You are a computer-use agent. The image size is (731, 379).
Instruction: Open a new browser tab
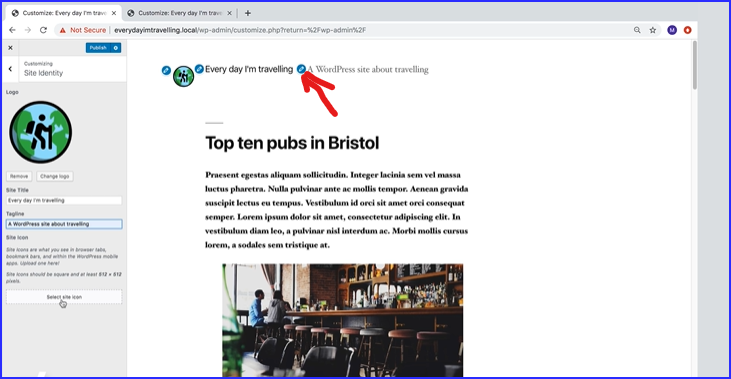[248, 13]
